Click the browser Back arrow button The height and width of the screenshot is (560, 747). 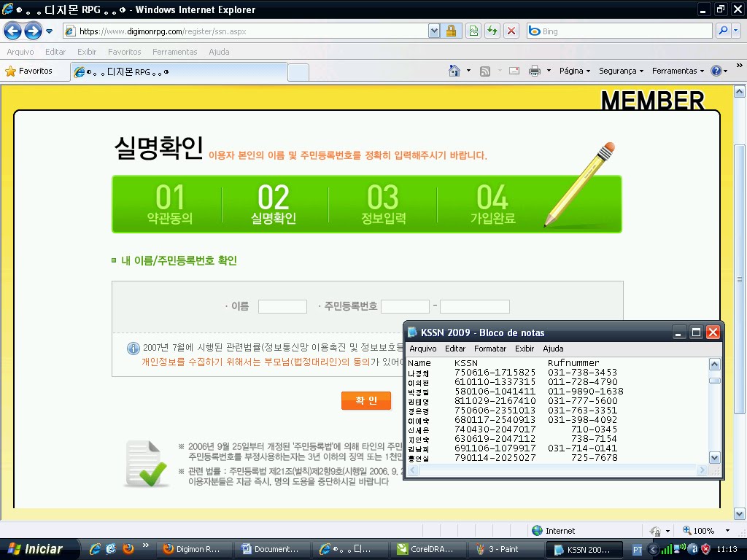pyautogui.click(x=13, y=31)
